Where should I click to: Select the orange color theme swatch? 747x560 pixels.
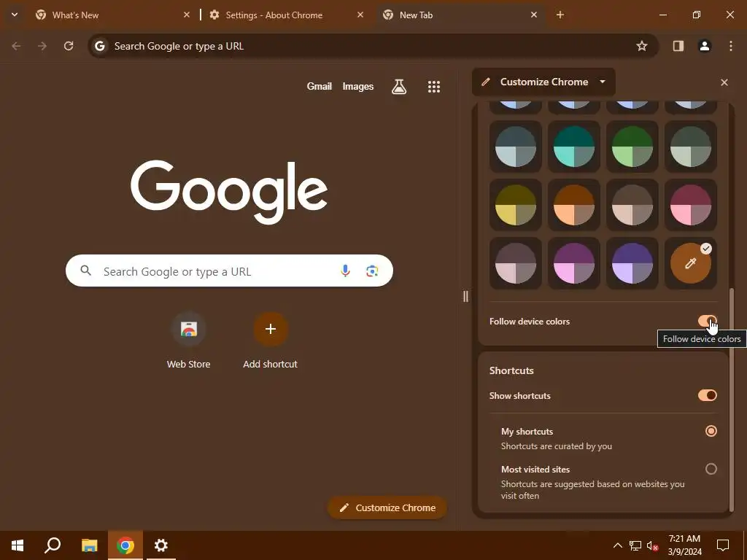(x=573, y=205)
